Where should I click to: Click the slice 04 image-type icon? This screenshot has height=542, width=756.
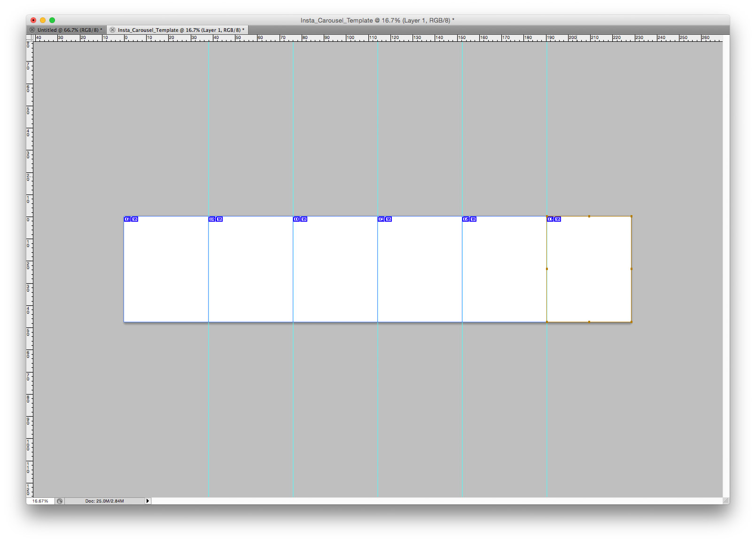(389, 219)
